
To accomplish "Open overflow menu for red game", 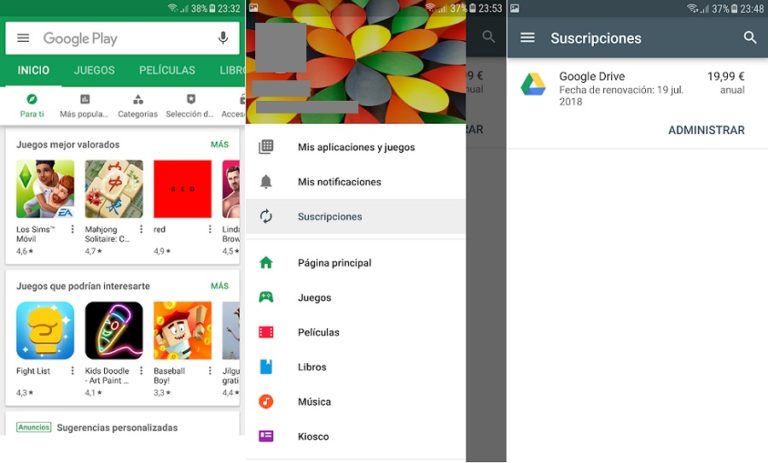I will [x=210, y=229].
